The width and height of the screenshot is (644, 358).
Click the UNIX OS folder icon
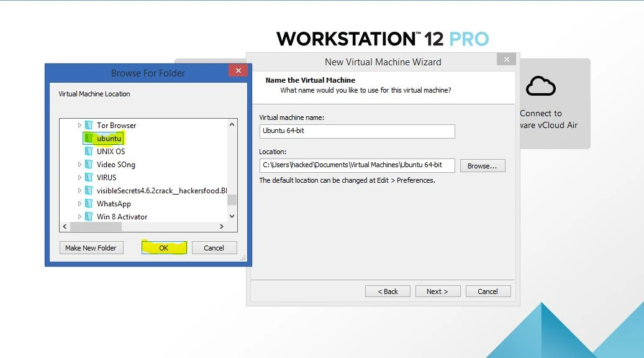(x=89, y=151)
